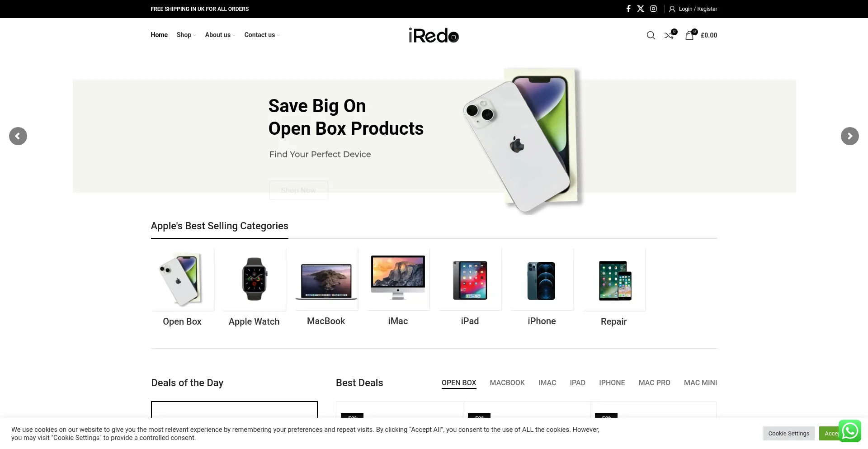Select the MAC MINI deals tab
This screenshot has height=449, width=868.
coord(700,383)
